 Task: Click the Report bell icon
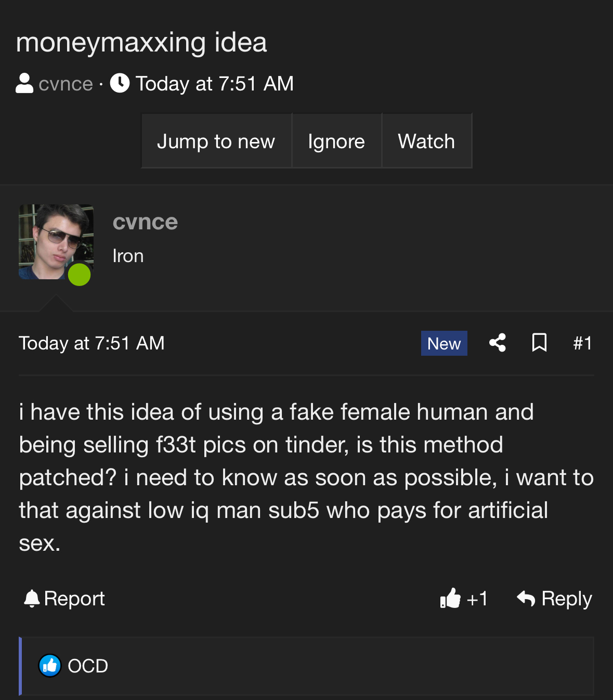click(x=32, y=599)
